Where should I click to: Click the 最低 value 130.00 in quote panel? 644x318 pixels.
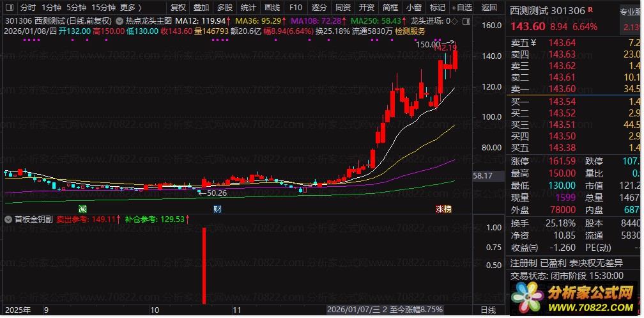point(562,186)
